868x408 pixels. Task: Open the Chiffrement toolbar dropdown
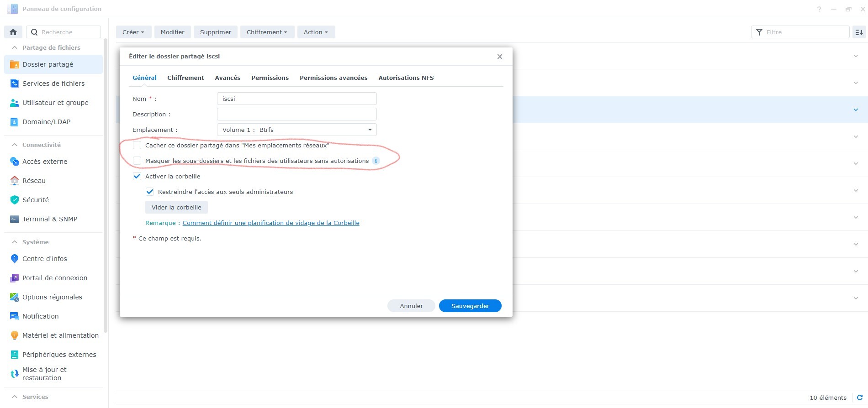[267, 32]
